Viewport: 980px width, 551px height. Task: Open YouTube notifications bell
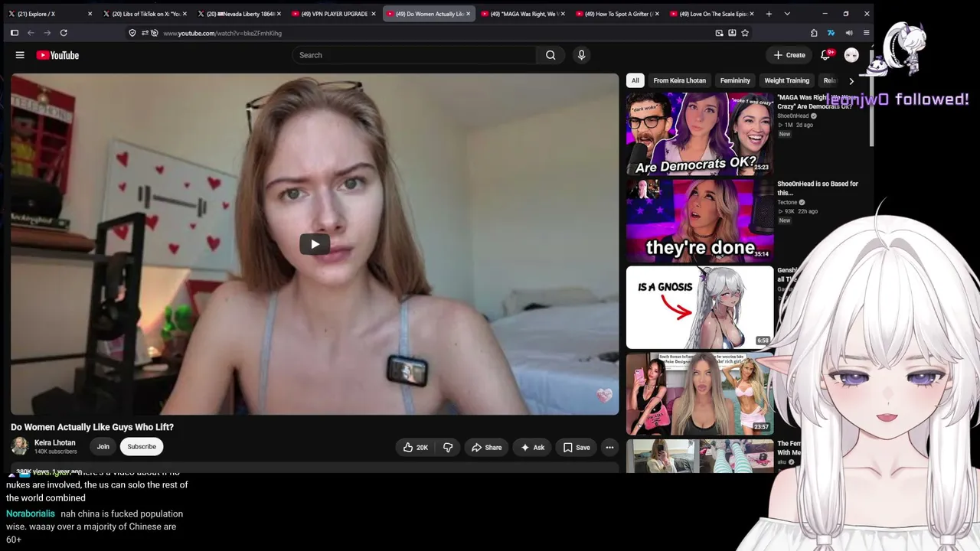[825, 55]
